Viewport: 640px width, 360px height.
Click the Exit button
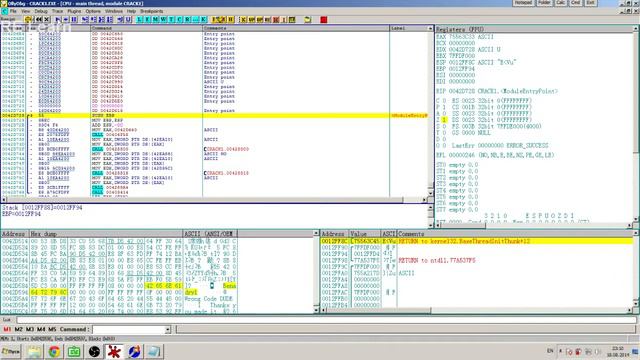coord(590,3)
